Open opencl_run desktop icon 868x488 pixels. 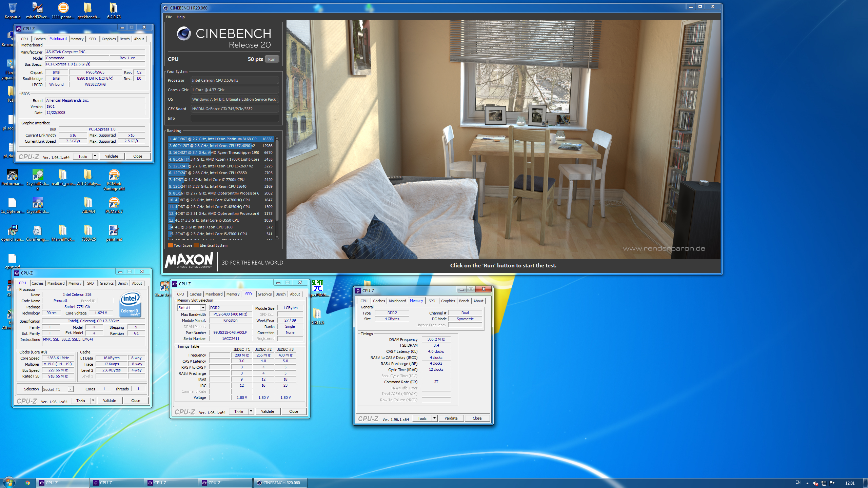tap(12, 233)
